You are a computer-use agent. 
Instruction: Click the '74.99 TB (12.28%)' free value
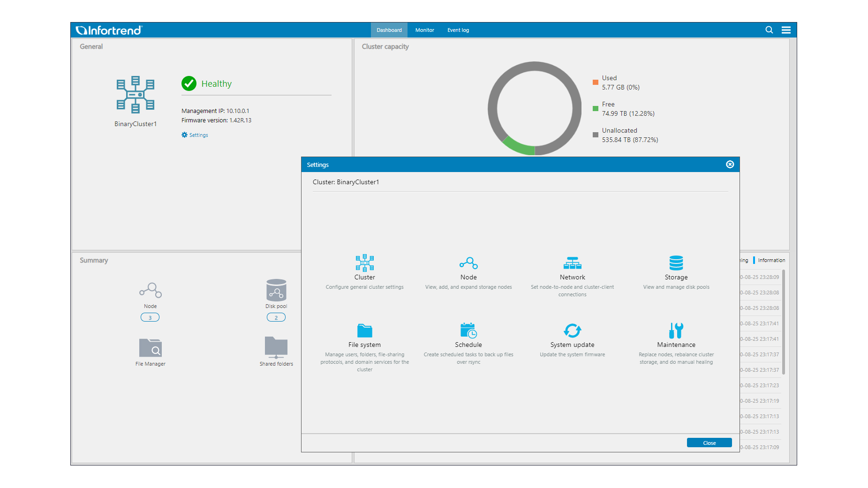tap(628, 113)
